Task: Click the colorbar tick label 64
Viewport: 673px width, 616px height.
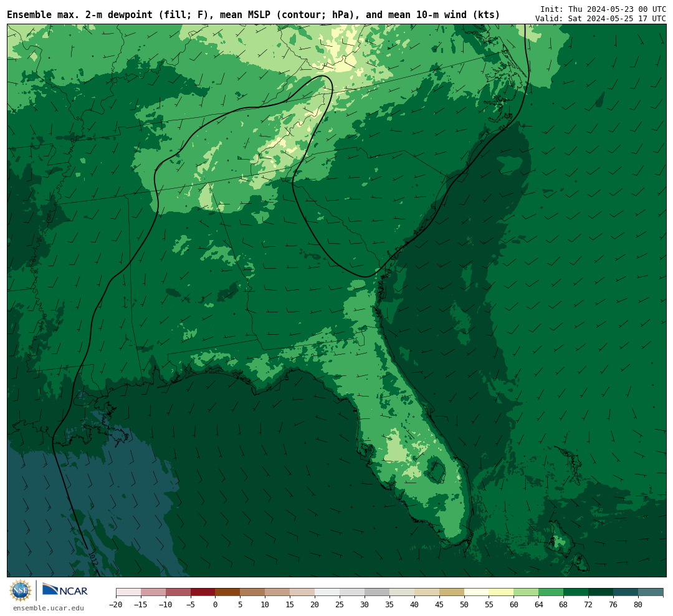Action: click(539, 604)
